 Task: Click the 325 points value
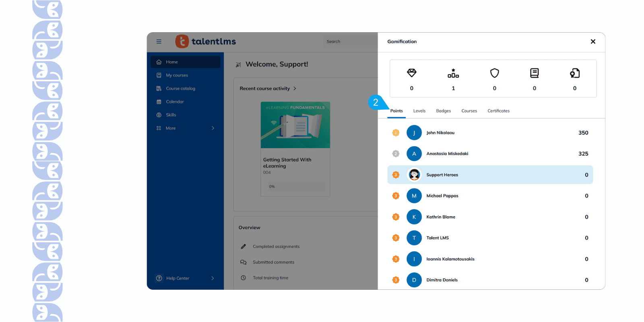click(x=583, y=154)
